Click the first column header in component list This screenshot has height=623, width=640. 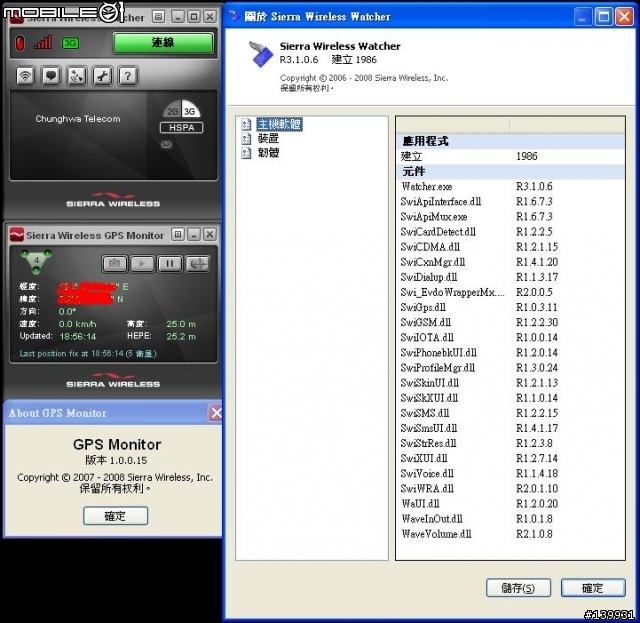pyautogui.click(x=453, y=125)
